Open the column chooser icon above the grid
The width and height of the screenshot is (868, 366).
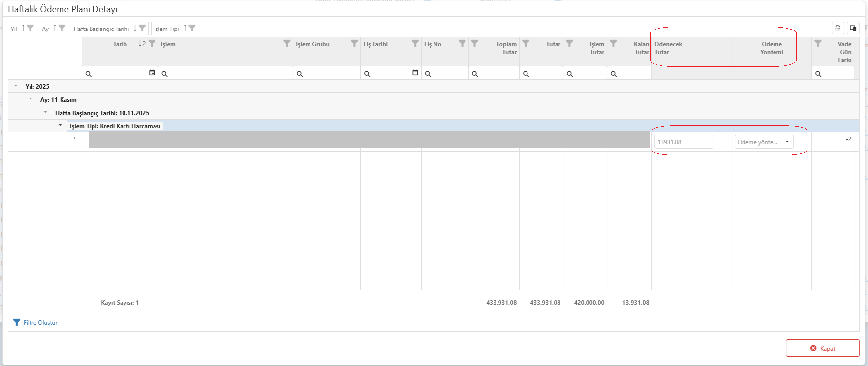[853, 28]
